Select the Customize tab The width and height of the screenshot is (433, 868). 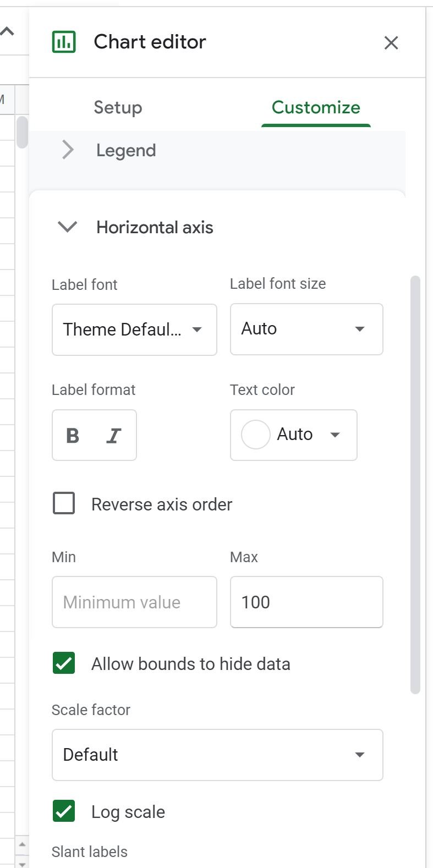pyautogui.click(x=316, y=107)
